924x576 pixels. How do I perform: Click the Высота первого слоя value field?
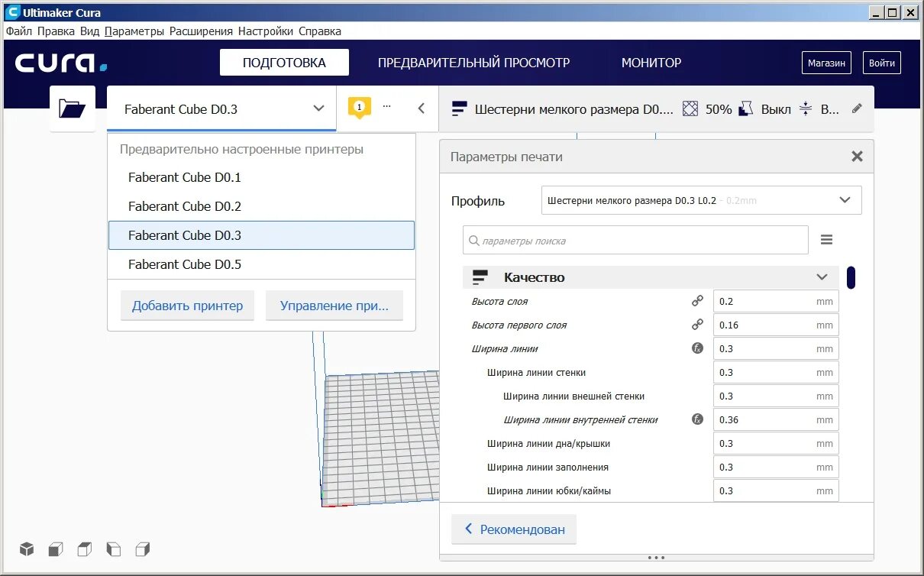coord(776,325)
